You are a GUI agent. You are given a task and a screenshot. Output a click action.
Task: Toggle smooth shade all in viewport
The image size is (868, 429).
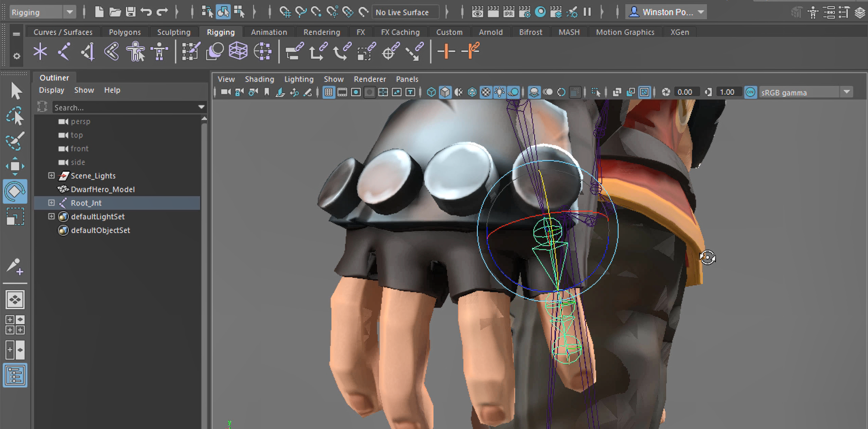(445, 92)
